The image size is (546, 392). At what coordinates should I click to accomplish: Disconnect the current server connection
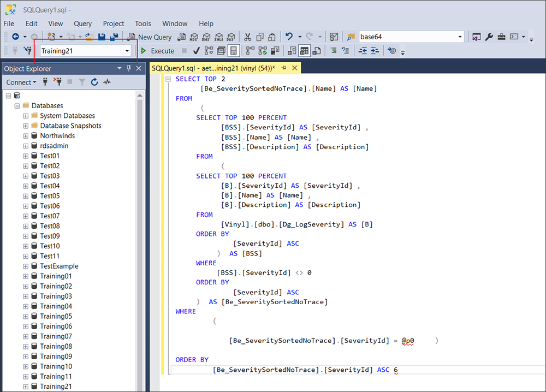pyautogui.click(x=58, y=81)
